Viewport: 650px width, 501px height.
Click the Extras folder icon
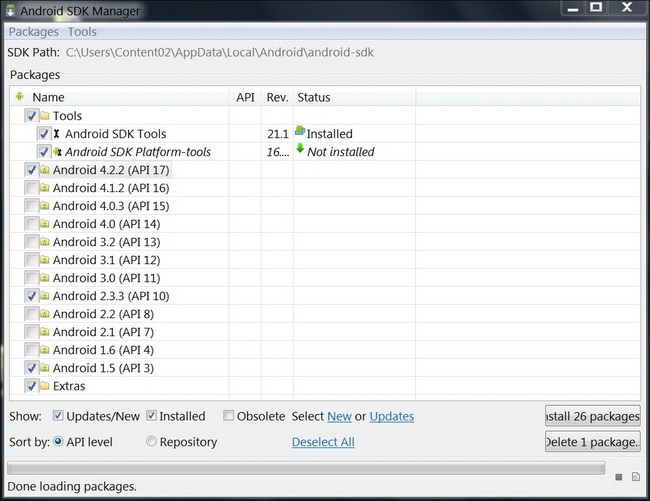coord(44,386)
